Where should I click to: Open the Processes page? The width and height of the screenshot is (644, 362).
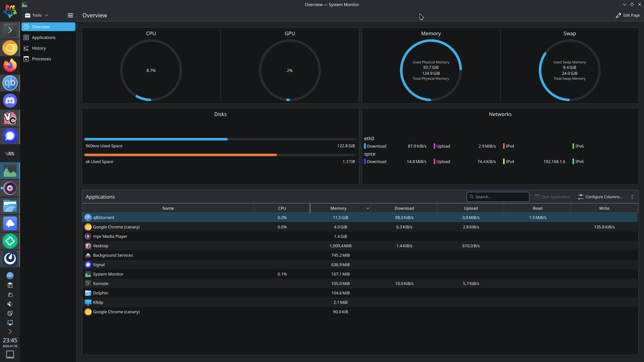tap(41, 59)
